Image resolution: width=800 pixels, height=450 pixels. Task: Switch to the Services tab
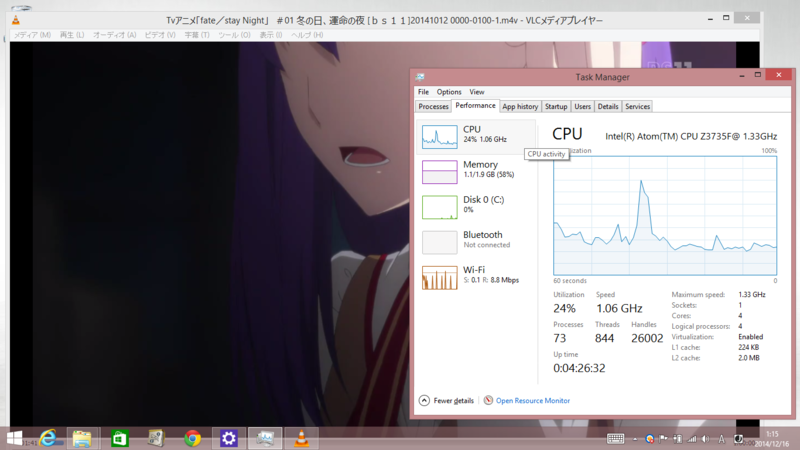coord(637,106)
